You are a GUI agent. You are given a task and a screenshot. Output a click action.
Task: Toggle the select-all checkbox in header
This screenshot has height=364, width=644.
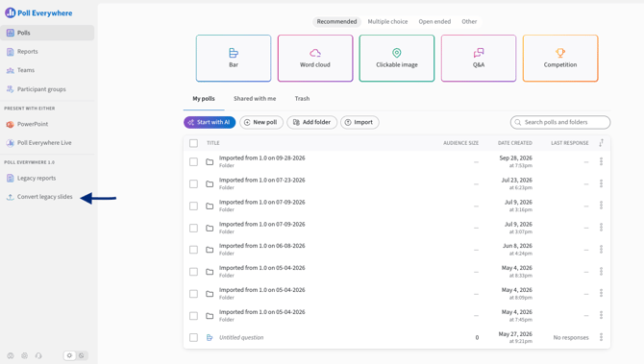pos(193,143)
